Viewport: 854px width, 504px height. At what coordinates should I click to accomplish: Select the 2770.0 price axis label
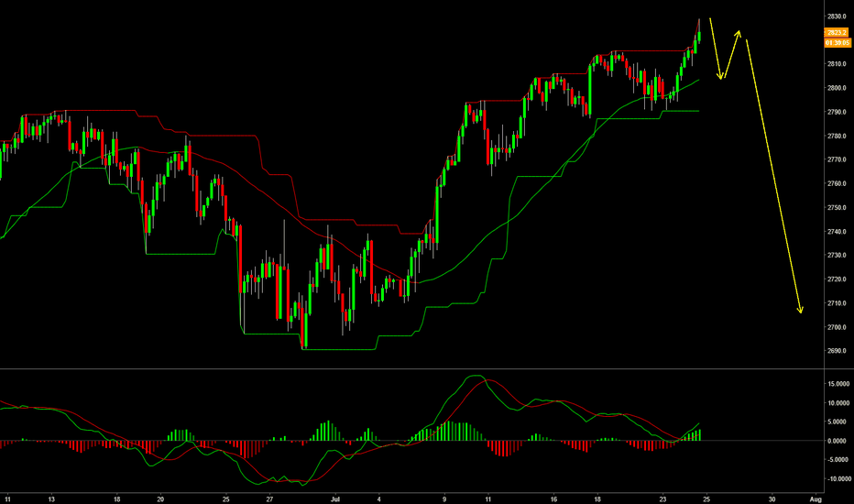tap(837, 159)
